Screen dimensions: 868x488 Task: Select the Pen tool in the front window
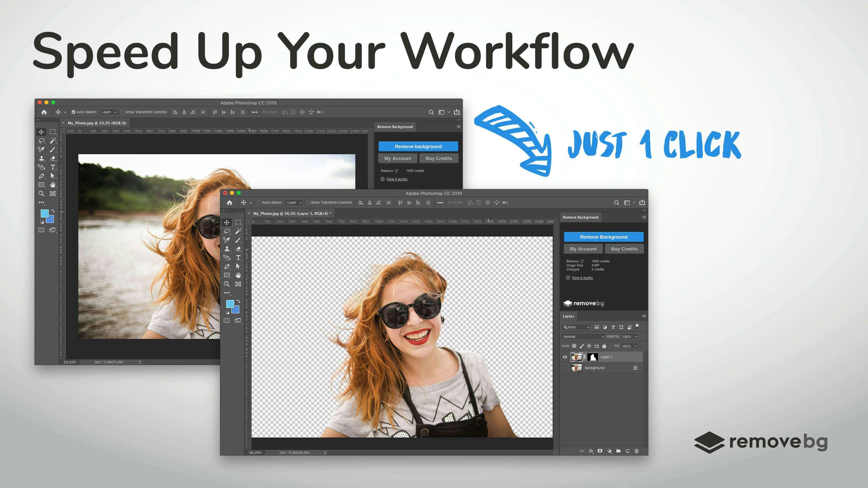click(227, 266)
